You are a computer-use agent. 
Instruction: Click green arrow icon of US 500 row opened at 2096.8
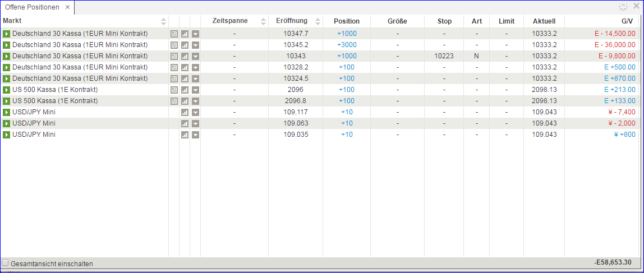click(x=6, y=101)
